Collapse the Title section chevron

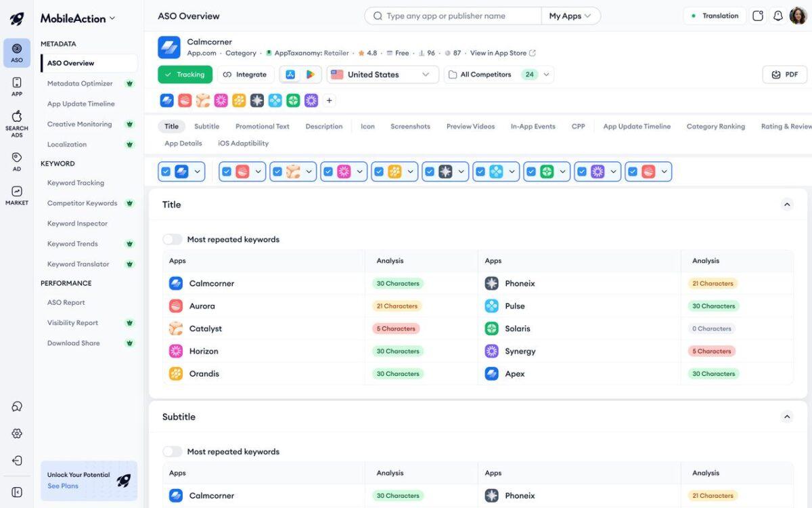click(x=786, y=205)
